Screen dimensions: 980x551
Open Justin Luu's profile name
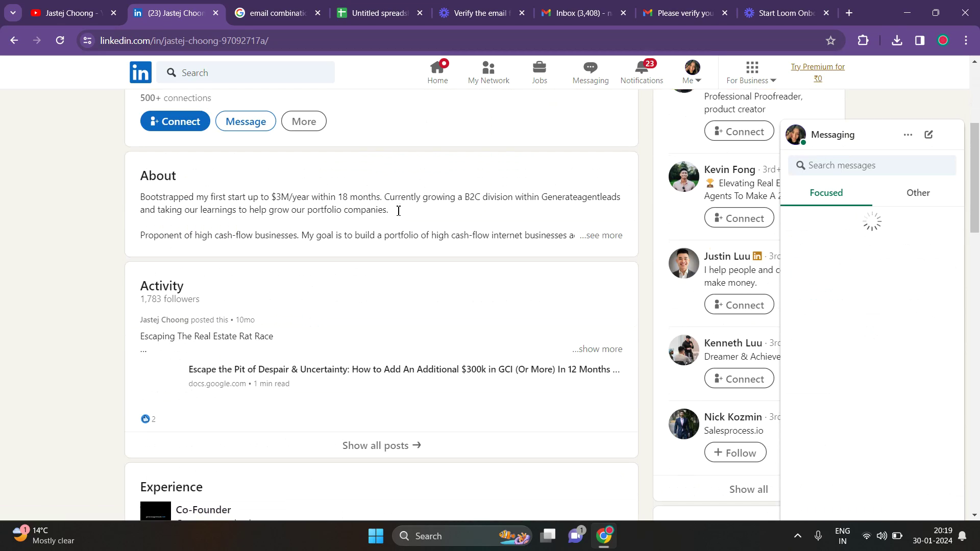(727, 256)
